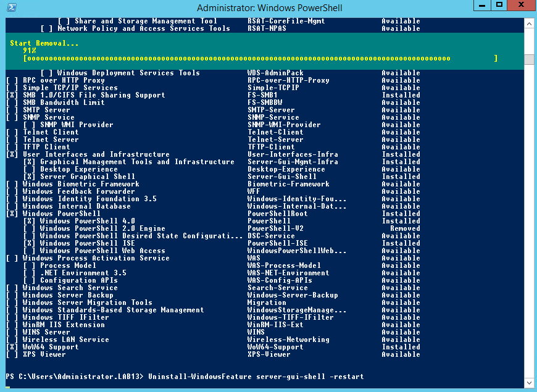Click the 'Windows Server Backup' row
This screenshot has height=392, width=537.
pyautogui.click(x=213, y=295)
